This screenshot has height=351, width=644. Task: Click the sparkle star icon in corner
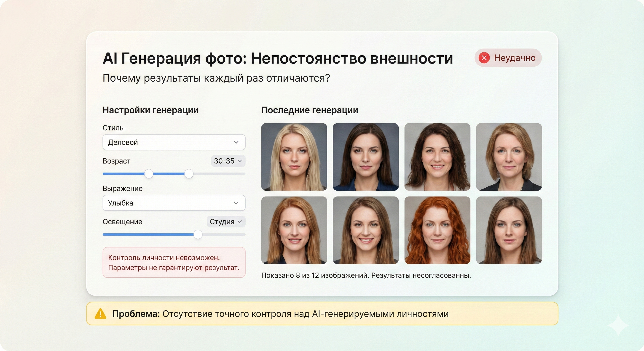pos(618,325)
